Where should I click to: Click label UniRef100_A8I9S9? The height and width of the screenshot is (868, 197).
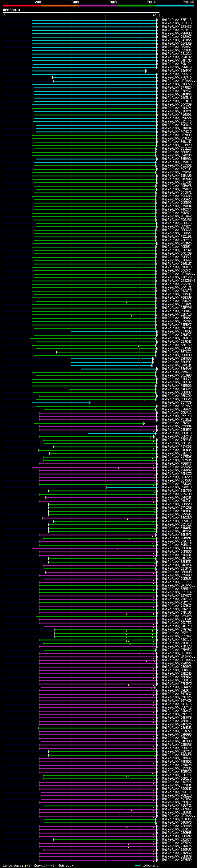[x=176, y=406]
